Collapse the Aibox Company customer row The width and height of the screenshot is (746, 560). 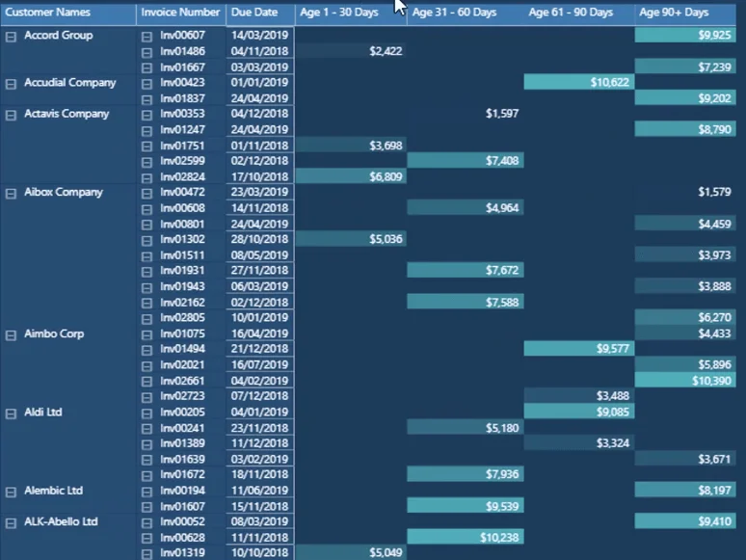pos(11,194)
